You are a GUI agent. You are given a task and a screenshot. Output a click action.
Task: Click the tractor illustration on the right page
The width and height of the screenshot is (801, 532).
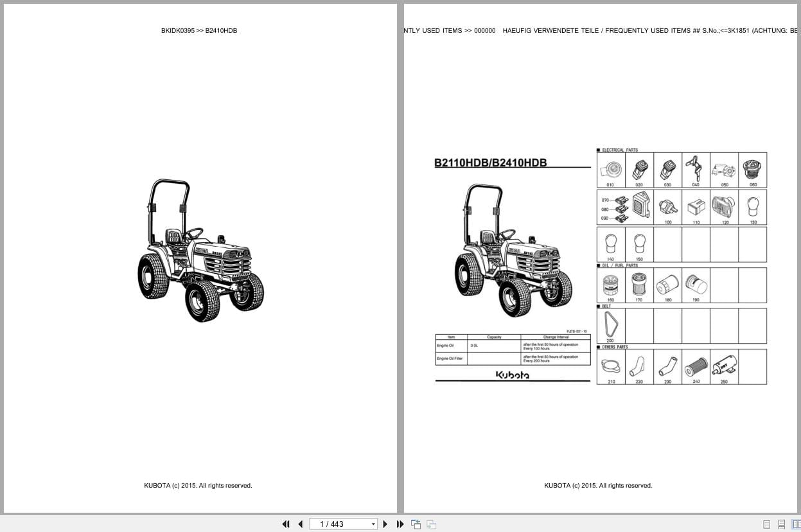pos(513,250)
